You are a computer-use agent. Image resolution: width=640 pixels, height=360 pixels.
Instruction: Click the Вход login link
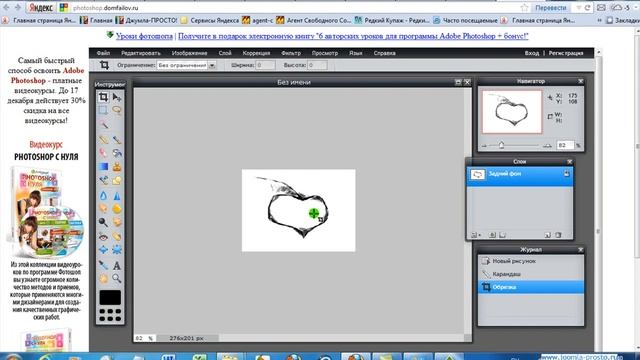pyautogui.click(x=532, y=53)
